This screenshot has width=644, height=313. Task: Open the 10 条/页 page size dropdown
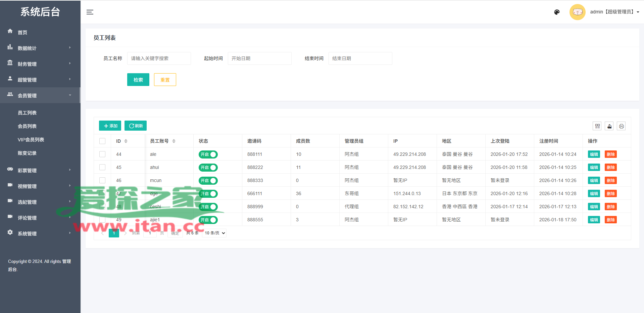point(214,233)
